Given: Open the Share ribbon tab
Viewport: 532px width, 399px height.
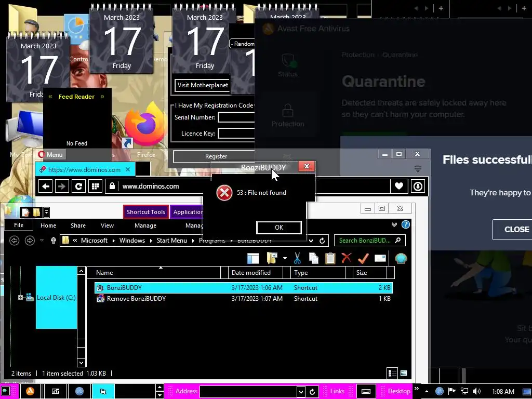Looking at the screenshot, I should coord(78,225).
